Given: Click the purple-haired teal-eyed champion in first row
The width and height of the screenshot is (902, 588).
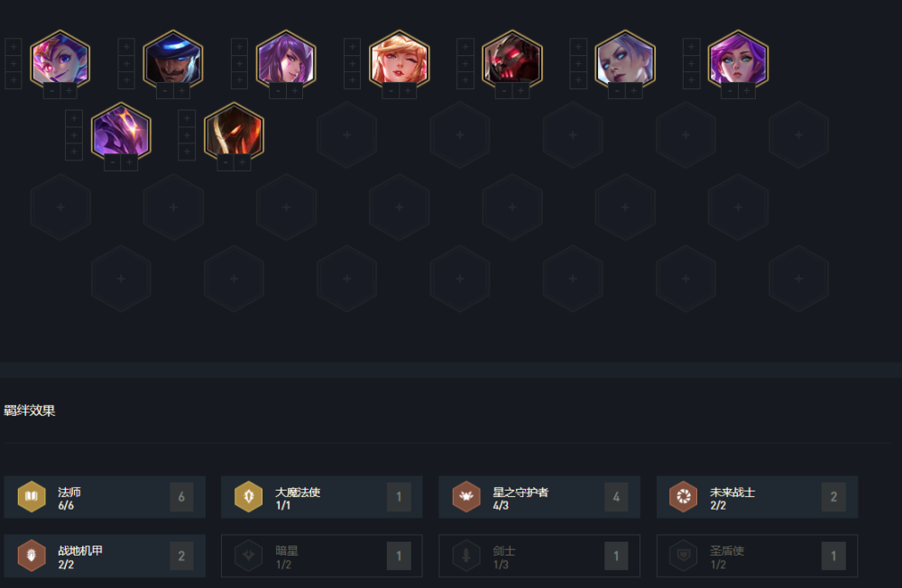Looking at the screenshot, I should (x=738, y=59).
